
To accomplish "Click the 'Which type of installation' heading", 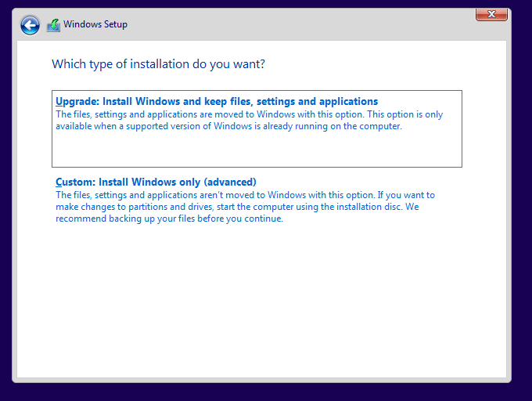I will [159, 64].
